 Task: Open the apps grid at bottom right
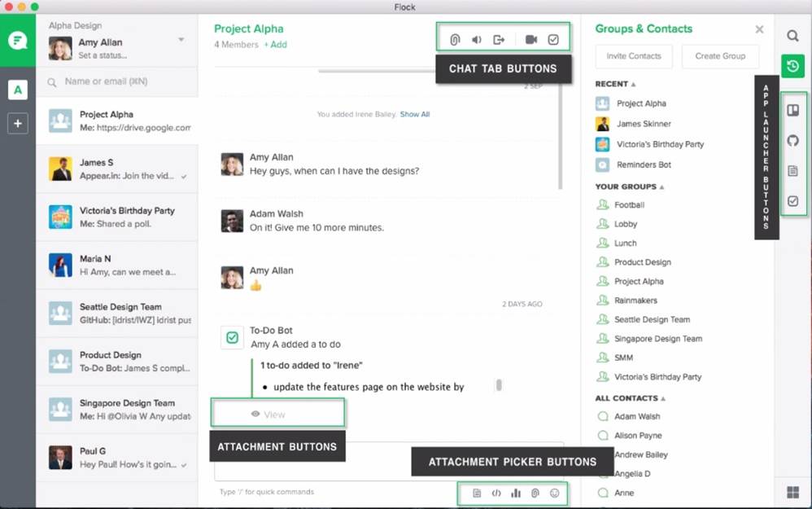pos(792,492)
